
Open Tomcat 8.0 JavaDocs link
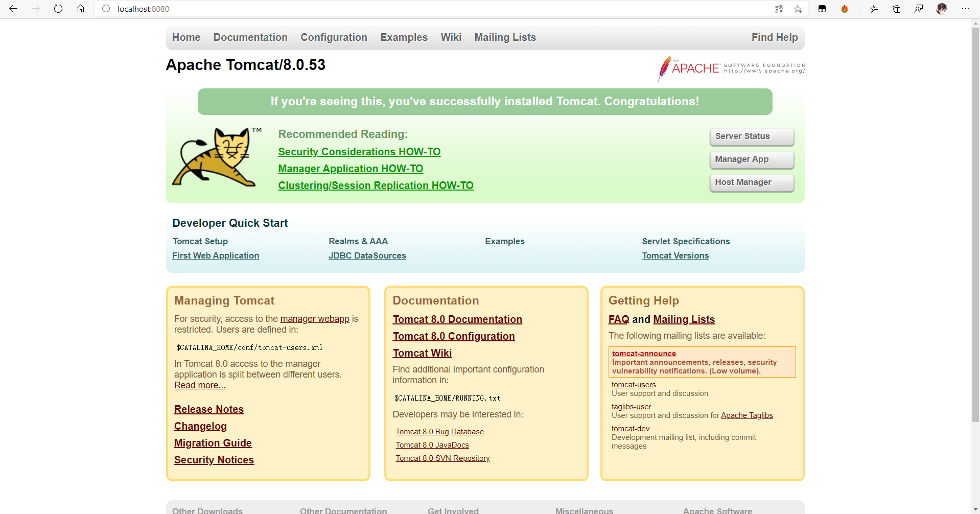pyautogui.click(x=432, y=445)
